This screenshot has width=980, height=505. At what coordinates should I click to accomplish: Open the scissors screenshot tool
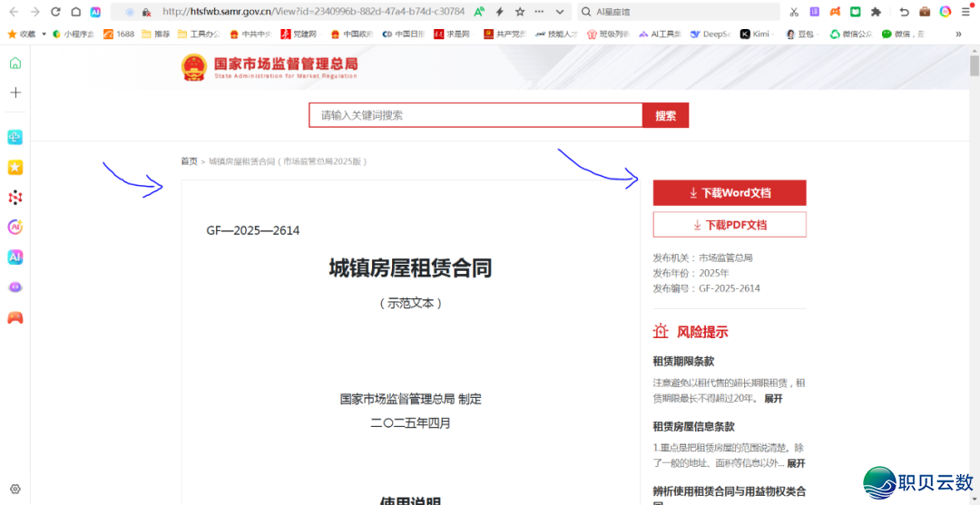coord(794,11)
